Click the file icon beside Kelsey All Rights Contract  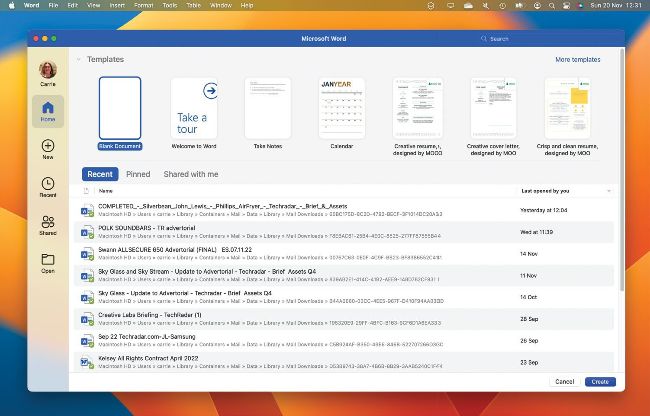click(88, 362)
